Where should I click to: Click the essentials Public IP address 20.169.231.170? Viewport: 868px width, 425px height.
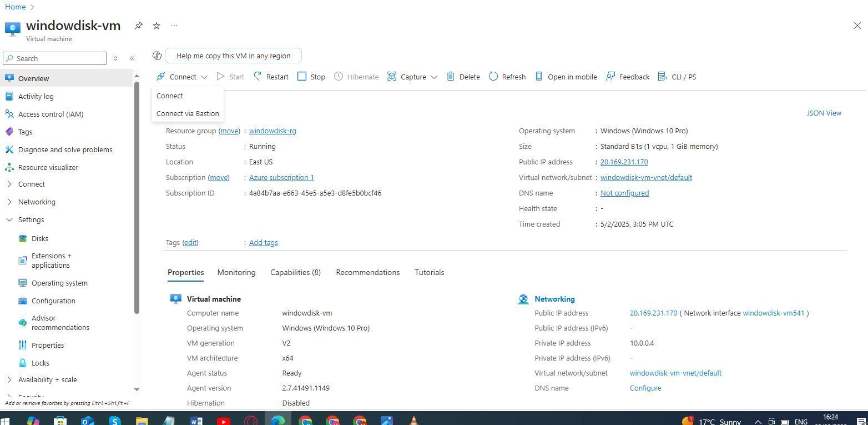624,162
